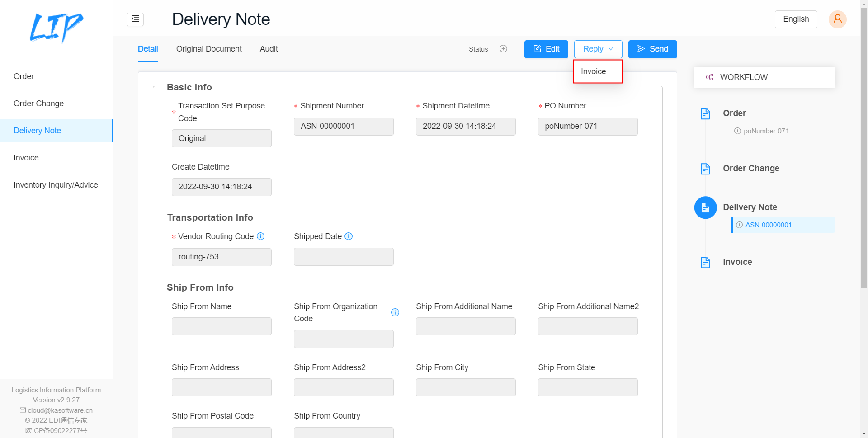Viewport: 868px width, 438px height.
Task: Click the cloud@kasoftware.cn email link
Action: pyautogui.click(x=60, y=410)
